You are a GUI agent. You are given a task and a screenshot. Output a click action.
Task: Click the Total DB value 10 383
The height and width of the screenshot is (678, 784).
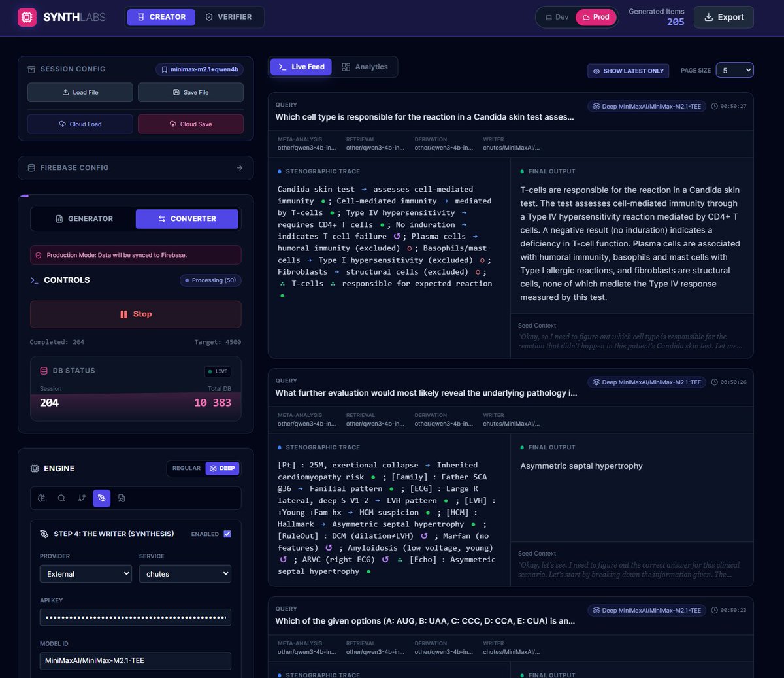coord(213,403)
